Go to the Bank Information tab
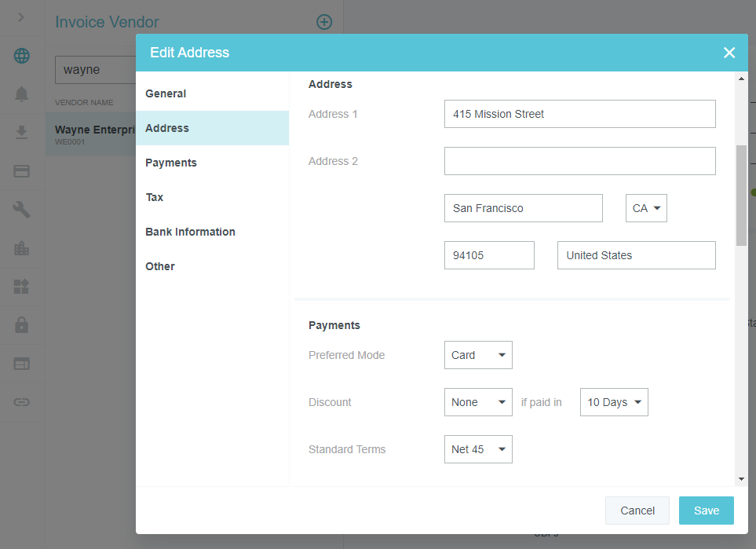 coord(190,232)
